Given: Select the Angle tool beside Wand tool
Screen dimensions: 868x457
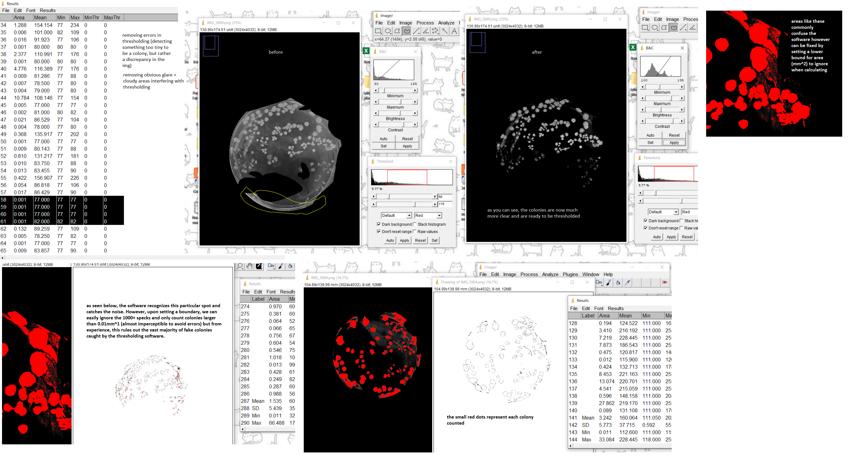Looking at the screenshot, I should pos(426,31).
